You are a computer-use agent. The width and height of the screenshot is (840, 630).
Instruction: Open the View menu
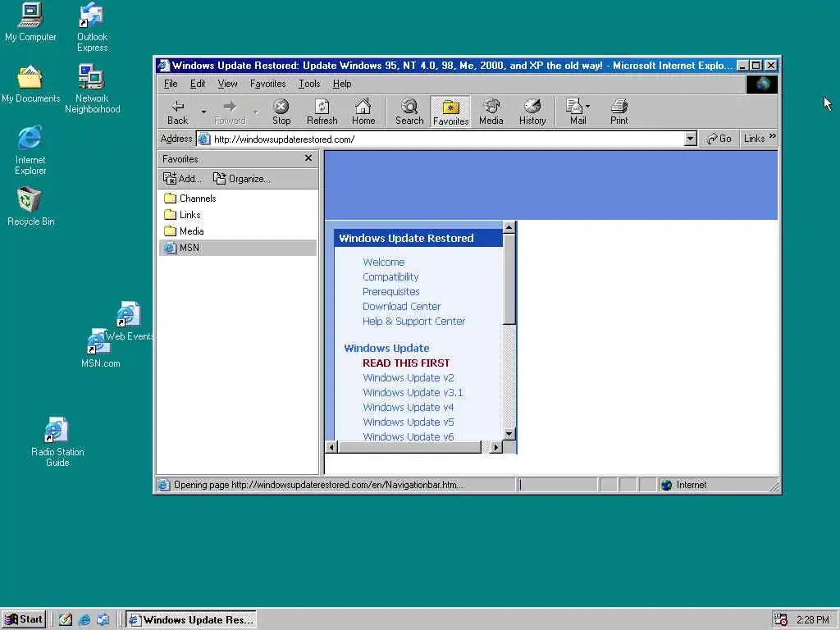227,84
